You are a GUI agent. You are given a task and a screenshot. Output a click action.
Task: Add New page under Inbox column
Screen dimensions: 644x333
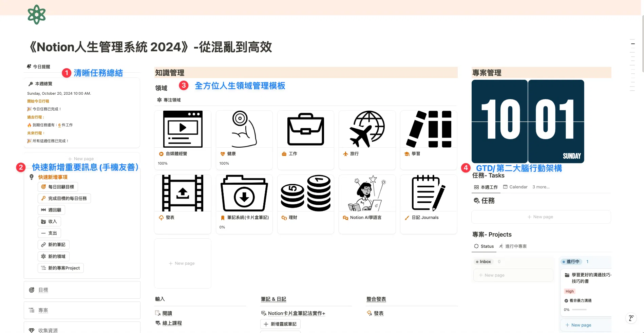513,275
